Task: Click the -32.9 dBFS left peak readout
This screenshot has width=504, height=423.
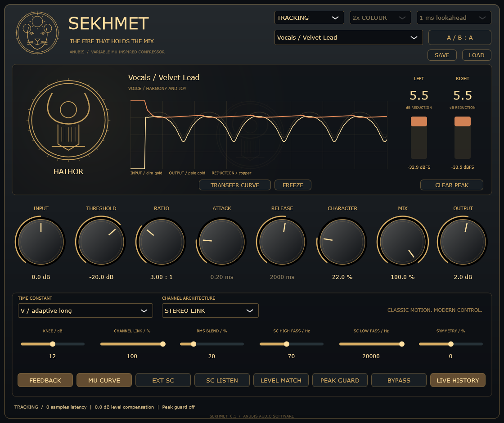Action: 419,167
